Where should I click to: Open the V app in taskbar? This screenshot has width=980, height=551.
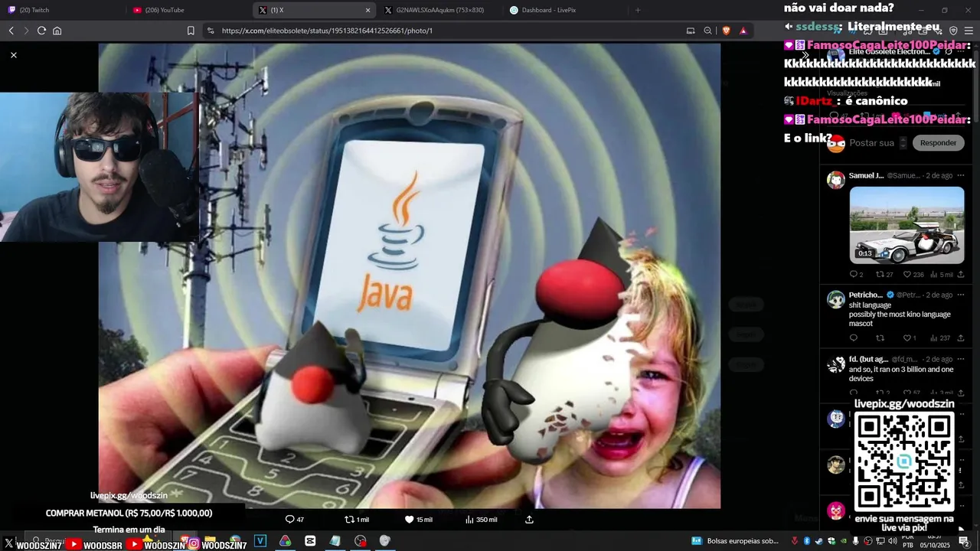click(260, 541)
